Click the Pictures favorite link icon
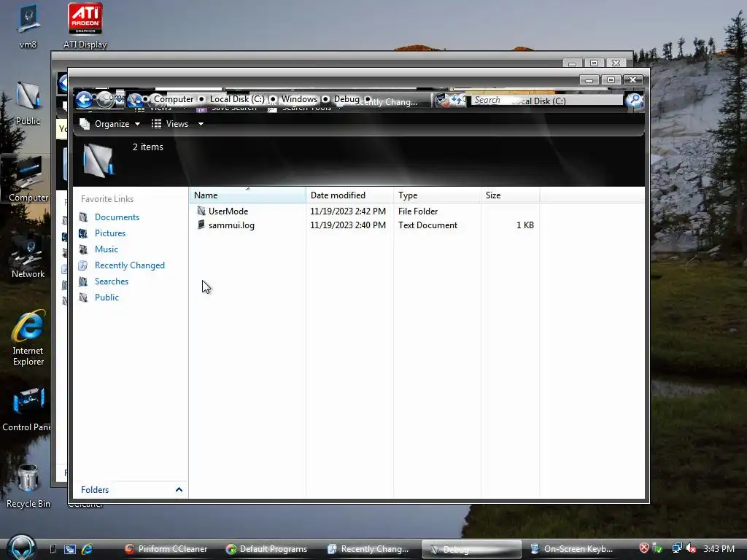The height and width of the screenshot is (560, 747). coord(83,233)
